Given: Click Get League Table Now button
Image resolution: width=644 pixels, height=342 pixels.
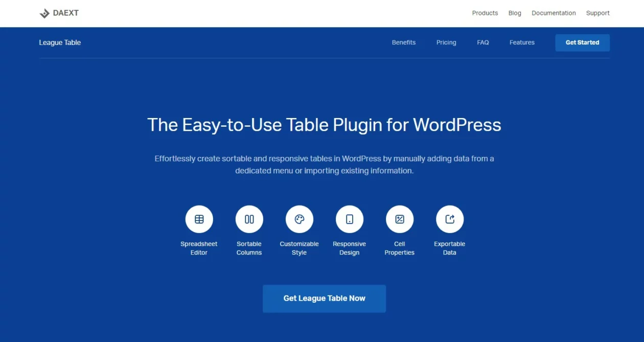Looking at the screenshot, I should [324, 299].
